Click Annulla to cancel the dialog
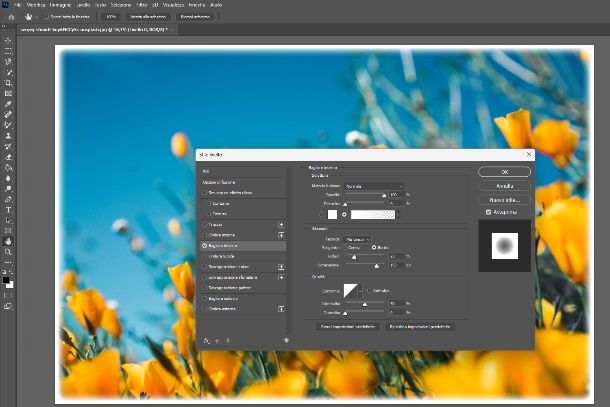 [x=505, y=186]
